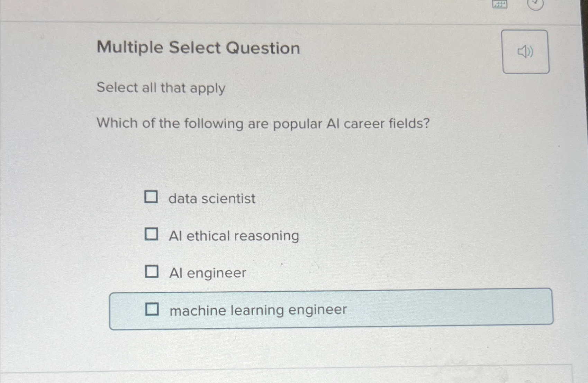Viewport: 588px width, 383px height.
Task: Check the AI engineer checkbox
Action: 152,272
